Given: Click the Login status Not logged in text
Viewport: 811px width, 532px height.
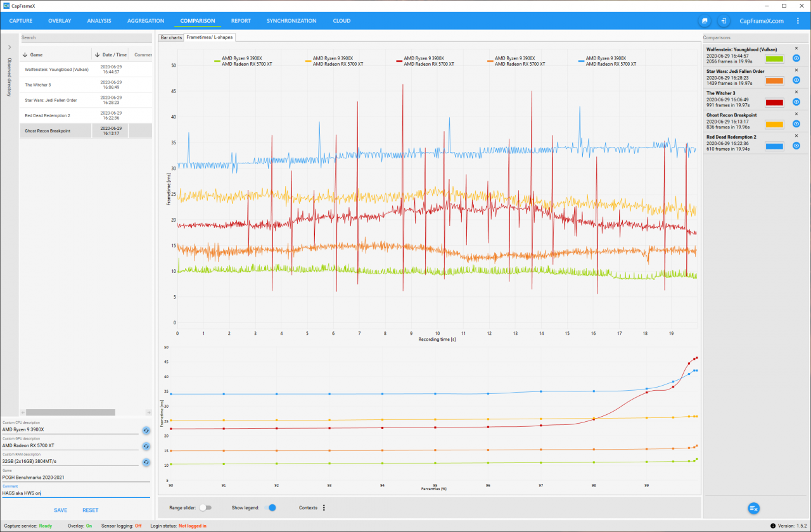Looking at the screenshot, I should point(193,526).
